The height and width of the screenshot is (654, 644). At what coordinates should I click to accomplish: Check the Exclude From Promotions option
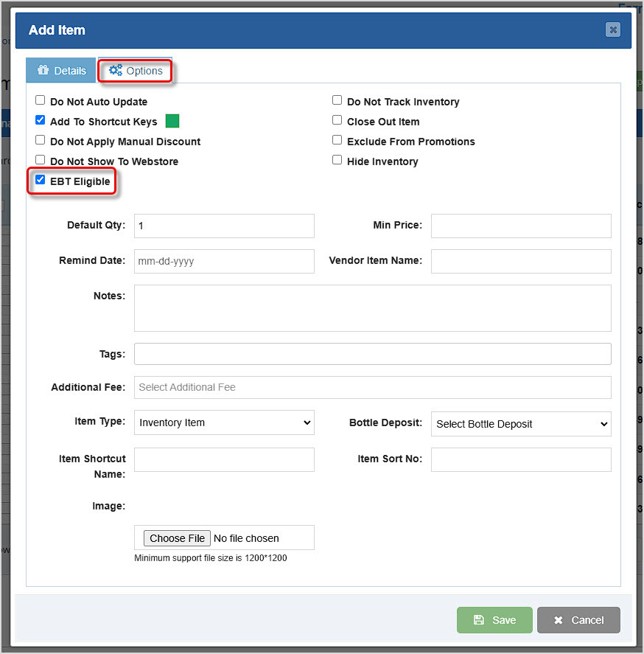337,141
